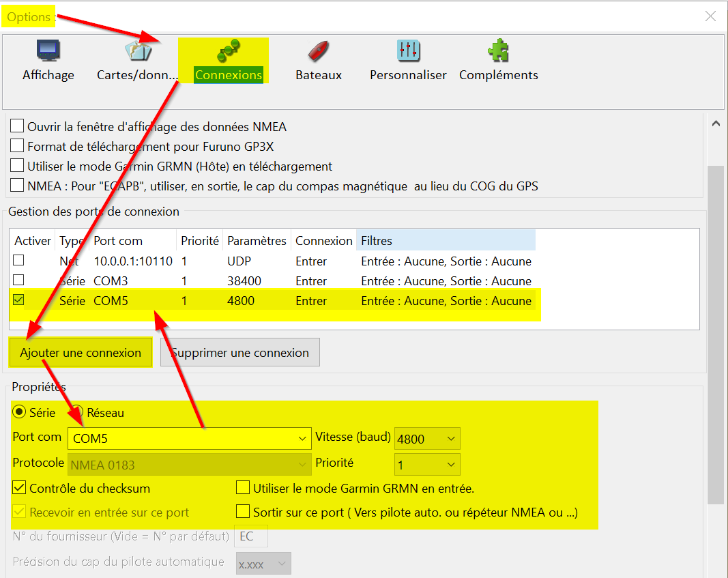Close the Options dialog with X
Image resolution: width=728 pixels, height=578 pixels.
click(x=710, y=16)
